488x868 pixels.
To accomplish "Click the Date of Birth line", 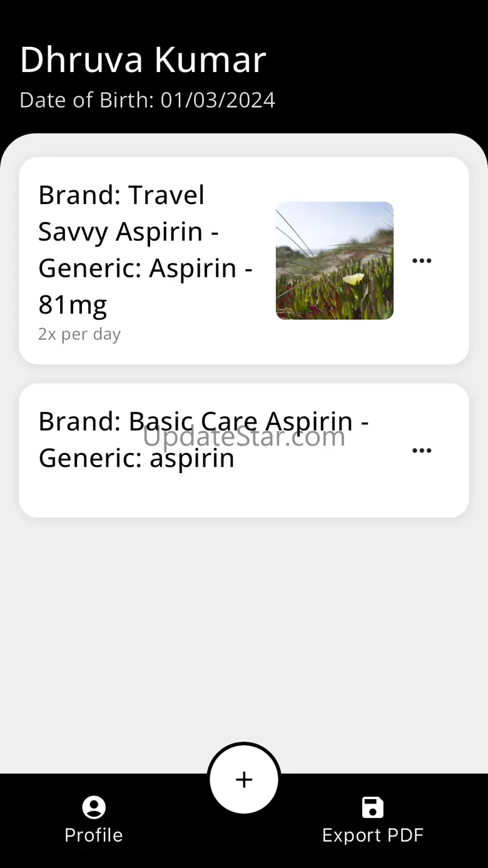I will (x=147, y=100).
